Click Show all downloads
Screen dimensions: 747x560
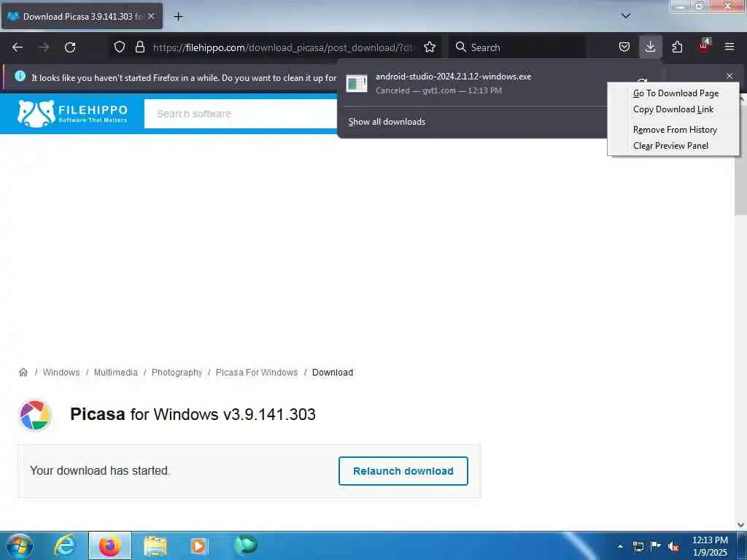pyautogui.click(x=387, y=122)
